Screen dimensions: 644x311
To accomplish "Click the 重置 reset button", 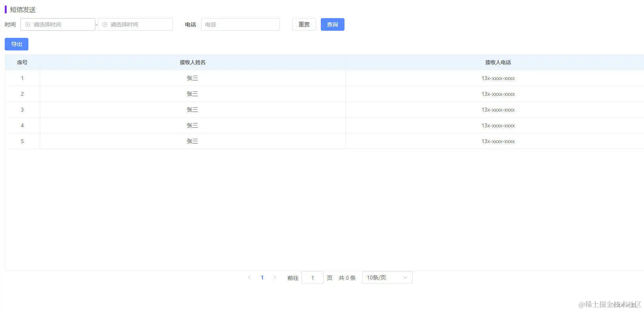I will click(304, 24).
